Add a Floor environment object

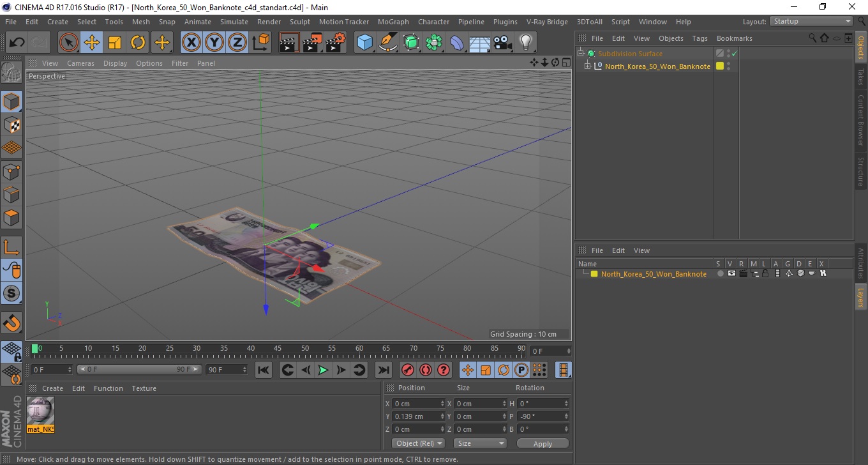(x=479, y=43)
